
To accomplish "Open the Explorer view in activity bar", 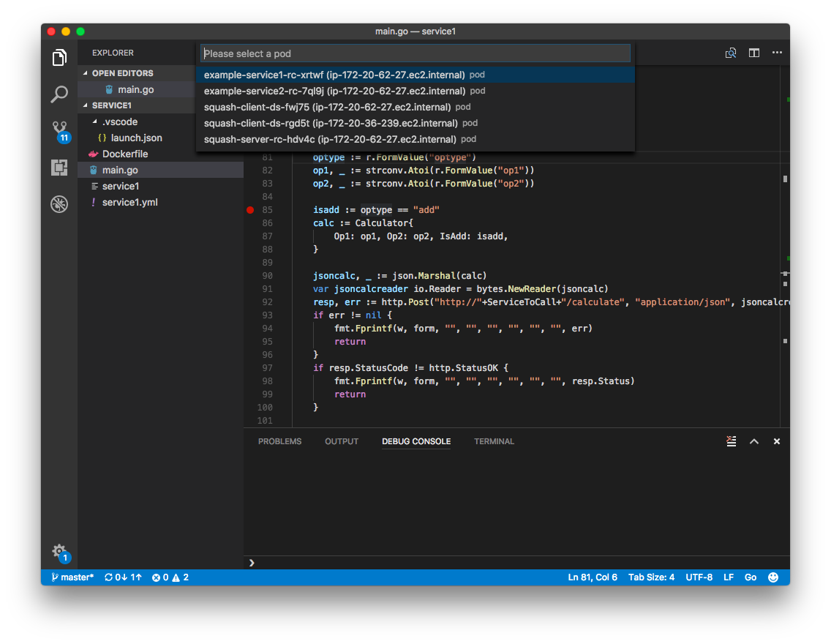I will coord(59,57).
